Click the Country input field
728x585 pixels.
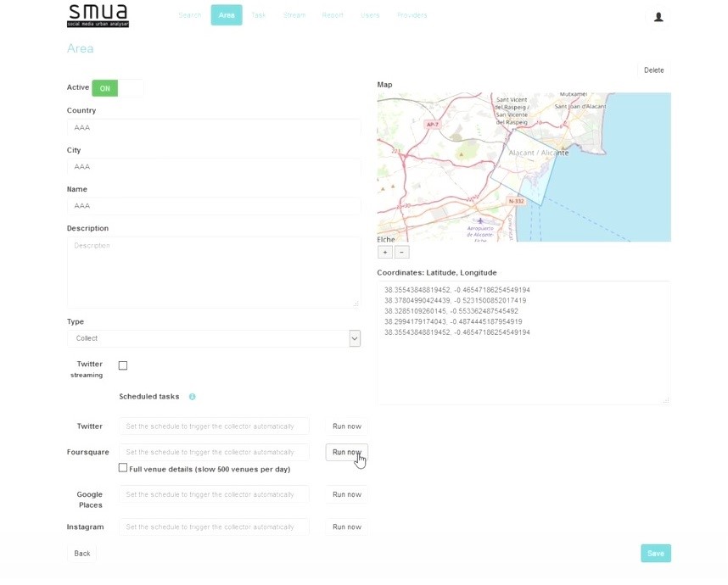[212, 127]
